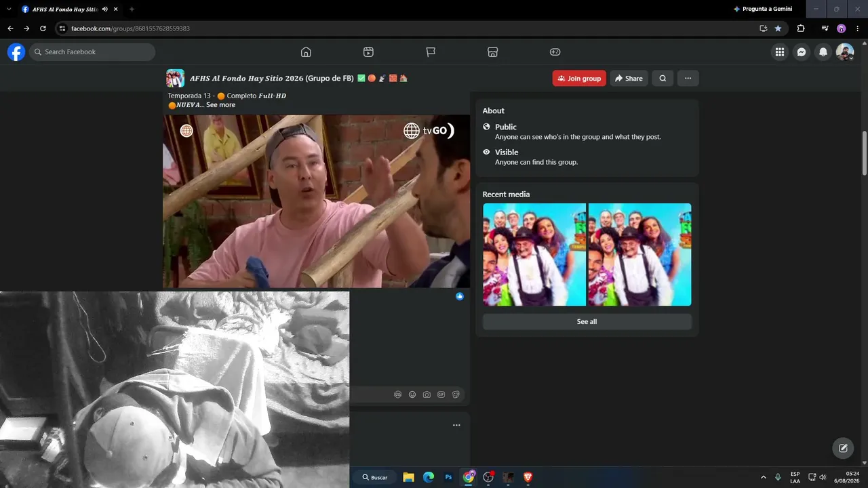This screenshot has height=488, width=868.
Task: Open Pregunta a Gemini
Action: click(763, 9)
